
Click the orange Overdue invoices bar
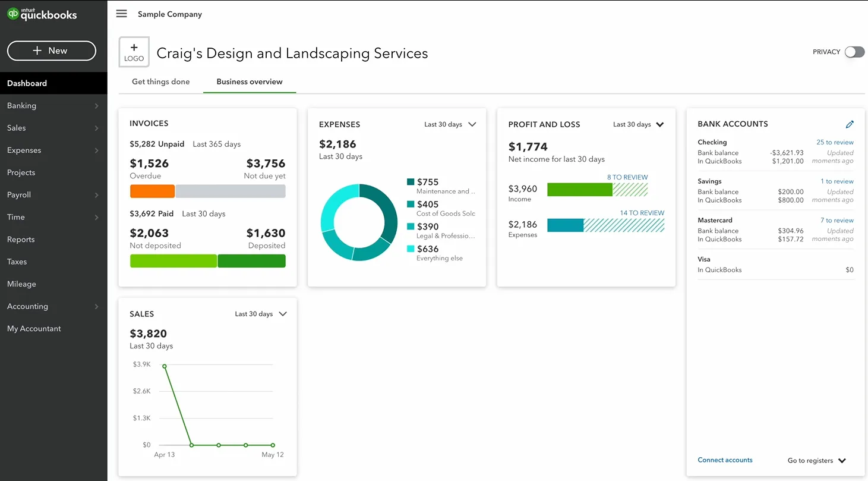click(152, 191)
